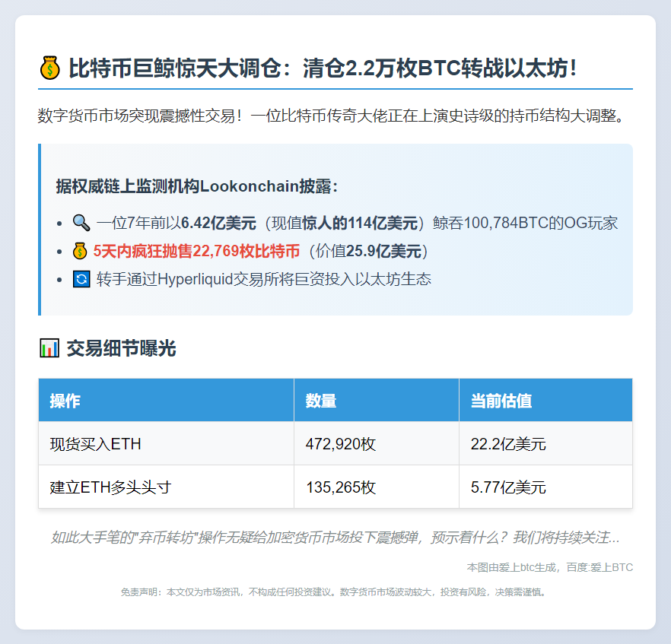Click the 472,920枚 quantity cell
The image size is (671, 644).
pos(340,443)
